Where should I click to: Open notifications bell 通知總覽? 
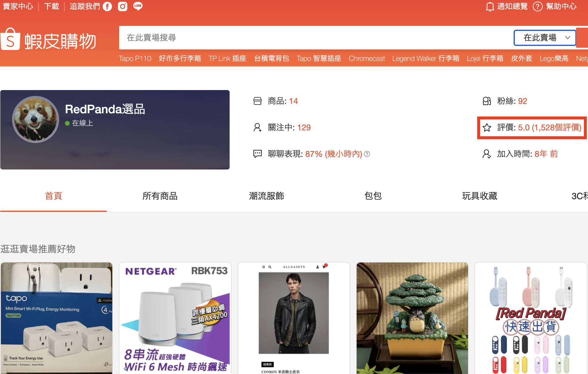coord(490,6)
